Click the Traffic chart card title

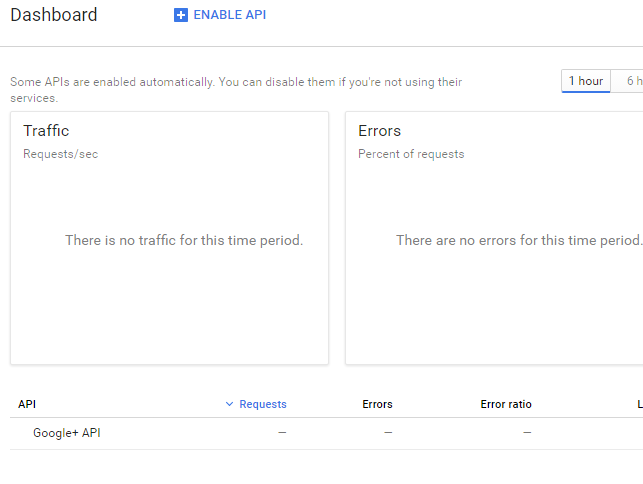click(x=46, y=131)
